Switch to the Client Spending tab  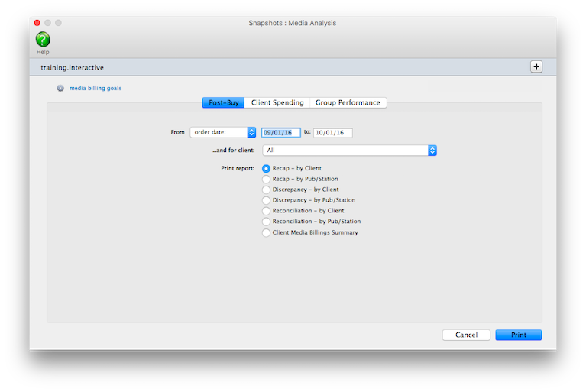277,102
